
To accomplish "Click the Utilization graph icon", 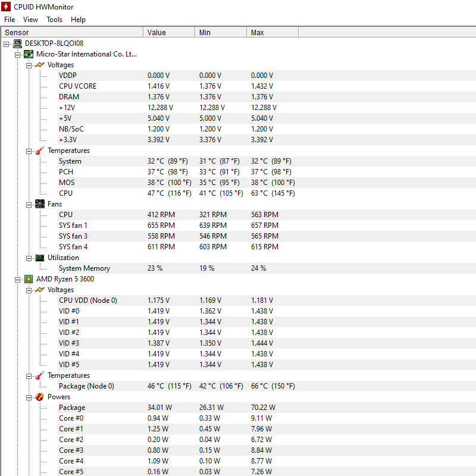I will pyautogui.click(x=40, y=258).
